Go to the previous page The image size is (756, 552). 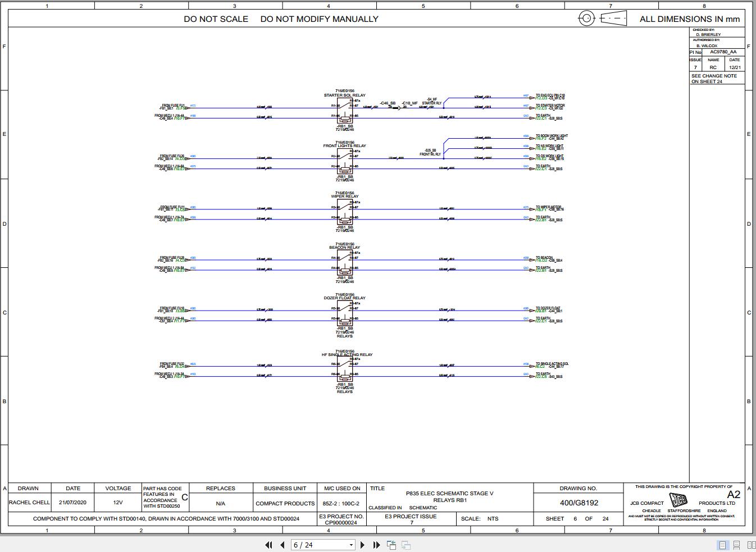(x=283, y=545)
